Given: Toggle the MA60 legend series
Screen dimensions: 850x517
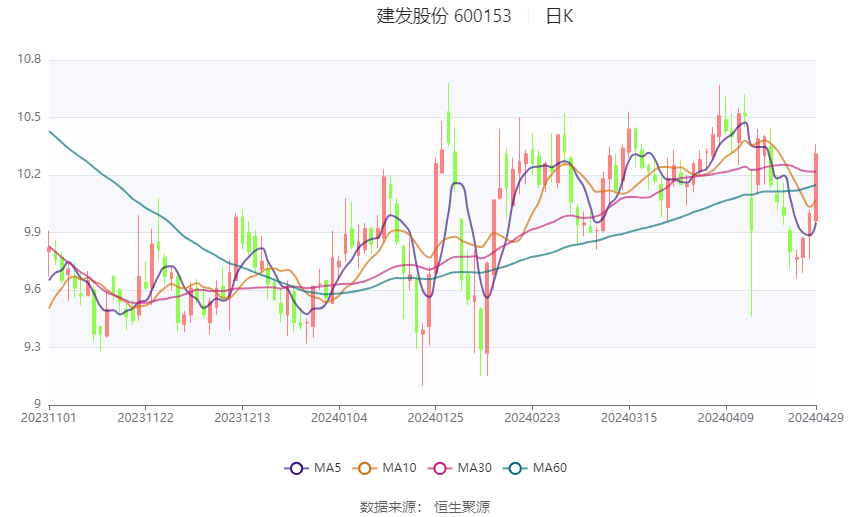Looking at the screenshot, I should point(535,468).
